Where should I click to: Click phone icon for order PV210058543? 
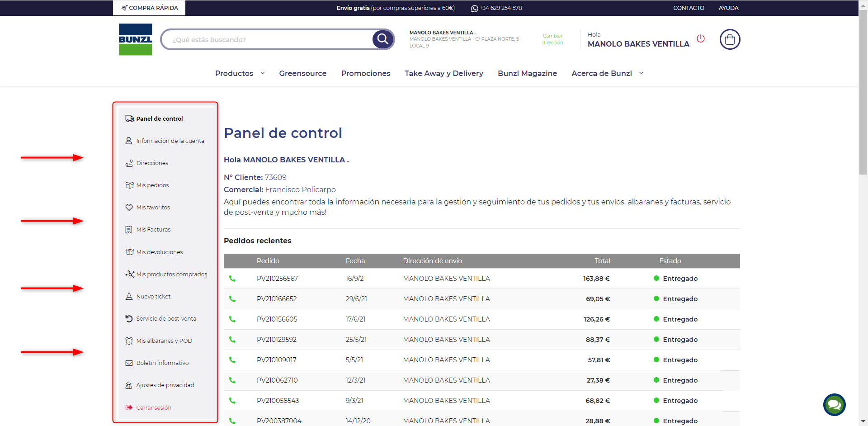click(x=232, y=401)
